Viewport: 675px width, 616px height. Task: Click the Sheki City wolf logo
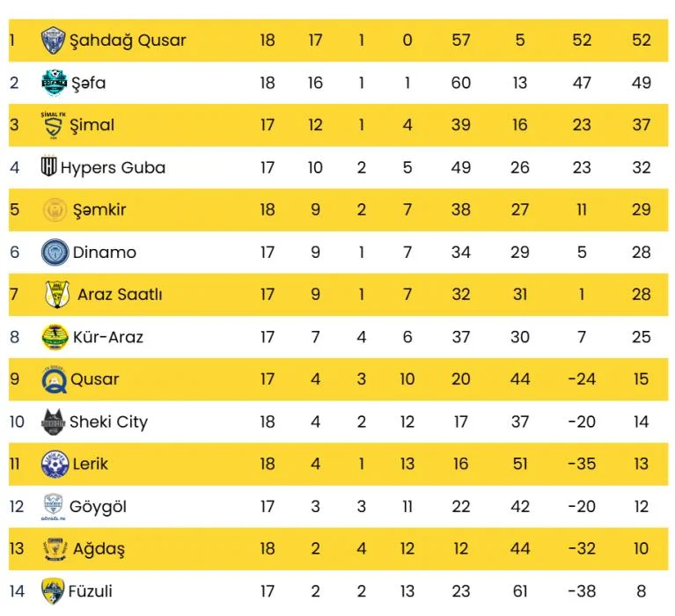tap(54, 422)
